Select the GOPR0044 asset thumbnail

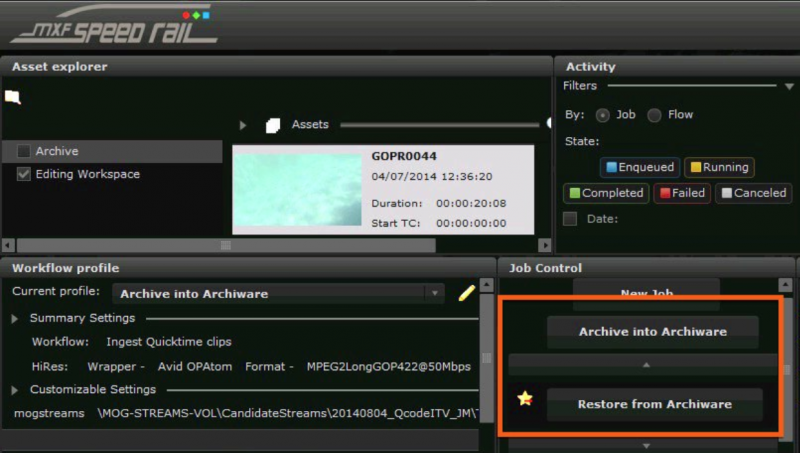pyautogui.click(x=297, y=190)
